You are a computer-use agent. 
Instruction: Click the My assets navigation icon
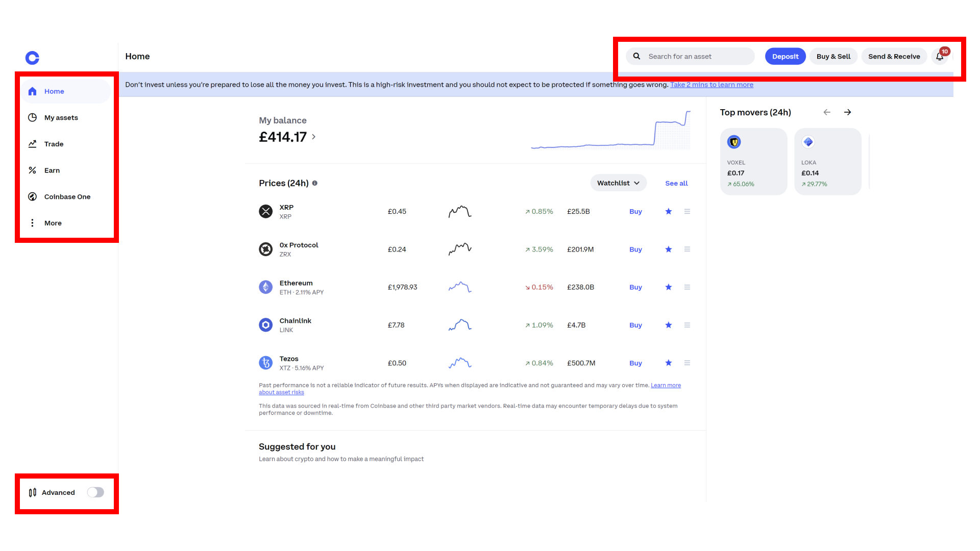tap(32, 118)
